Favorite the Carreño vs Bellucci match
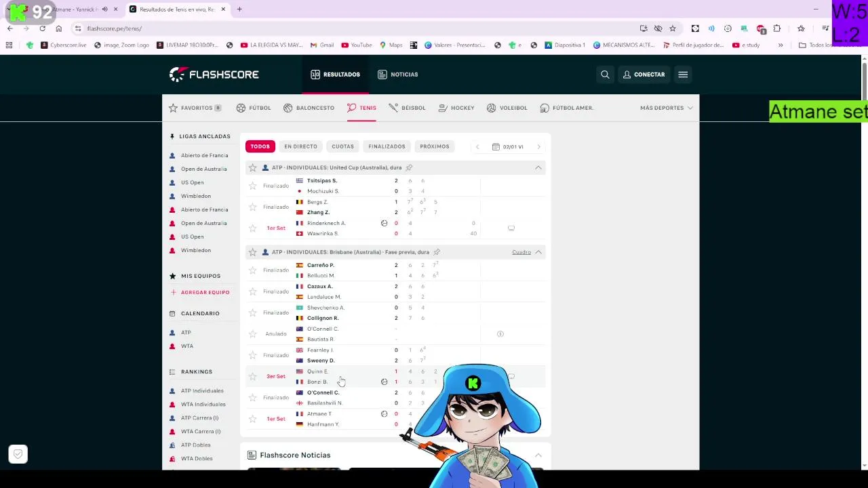This screenshot has width=868, height=488. click(253, 270)
